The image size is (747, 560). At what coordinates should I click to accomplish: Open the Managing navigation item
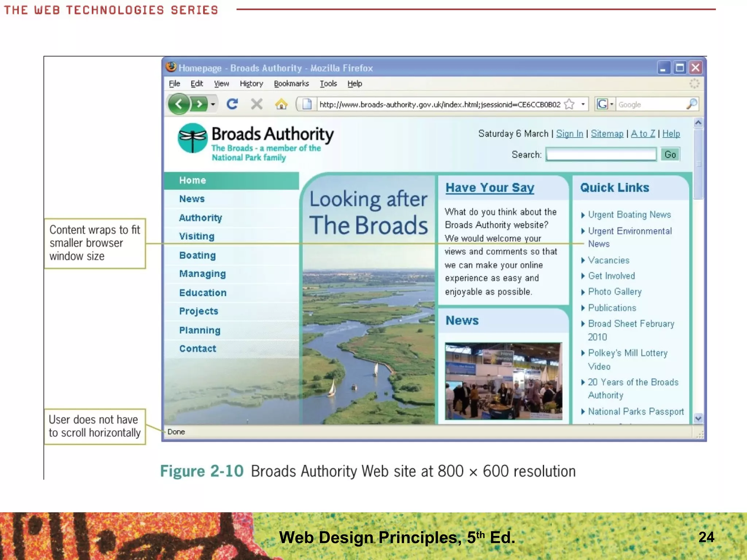click(231, 274)
